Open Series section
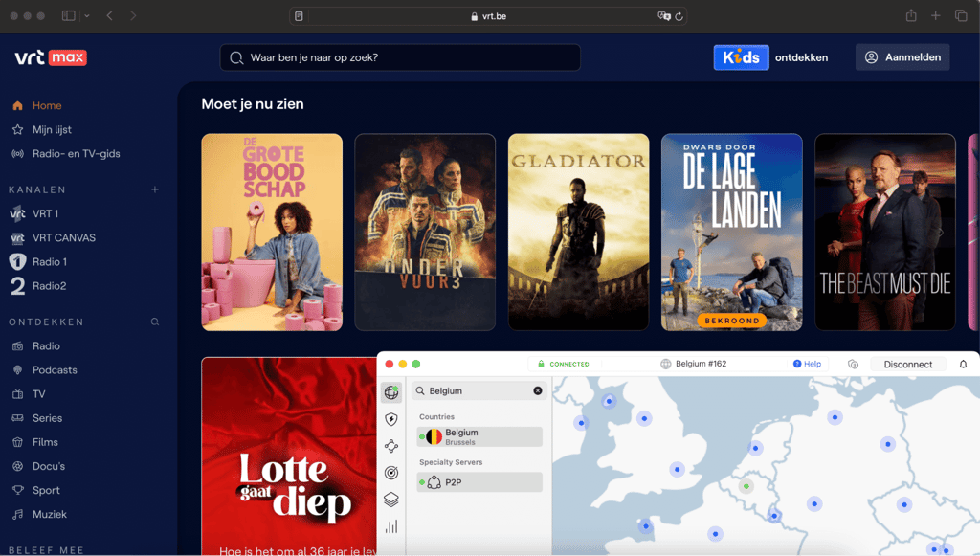The width and height of the screenshot is (980, 556). 37,418
